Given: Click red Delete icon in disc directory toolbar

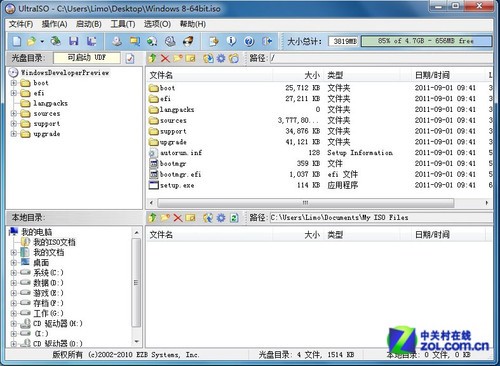Looking at the screenshot, I should [165, 59].
